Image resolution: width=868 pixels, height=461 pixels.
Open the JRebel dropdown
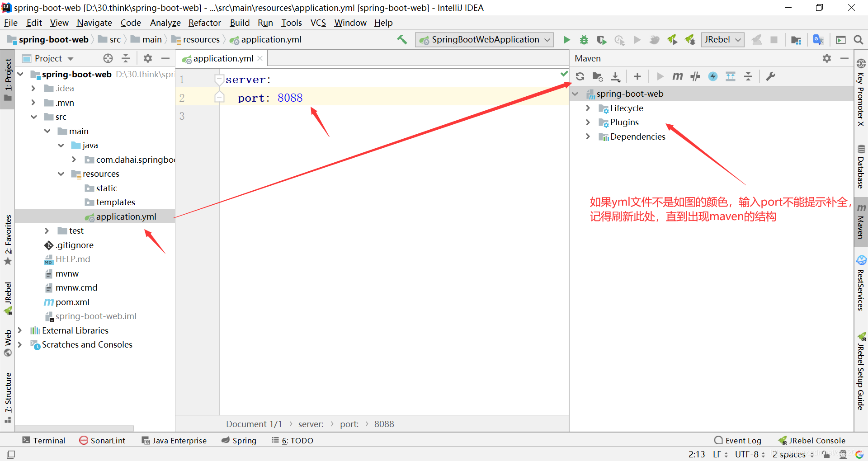[722, 40]
